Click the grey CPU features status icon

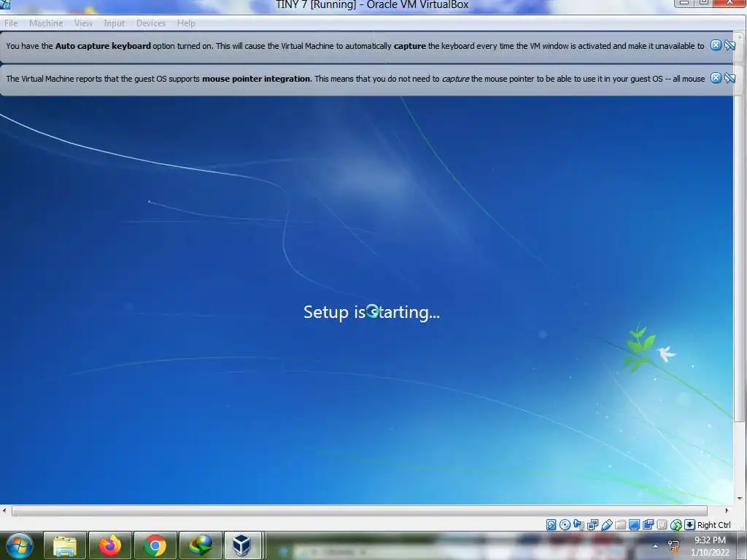(x=662, y=525)
